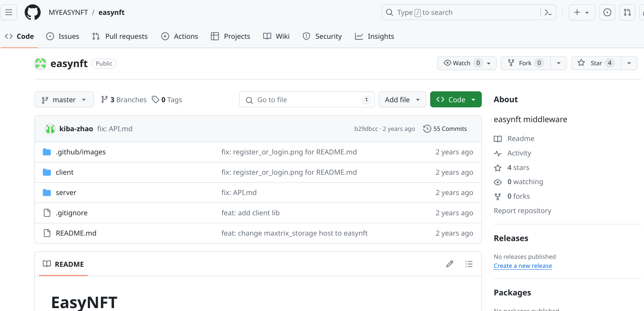
Task: Click kiba-zhao's avatar in commit row
Action: pos(50,129)
